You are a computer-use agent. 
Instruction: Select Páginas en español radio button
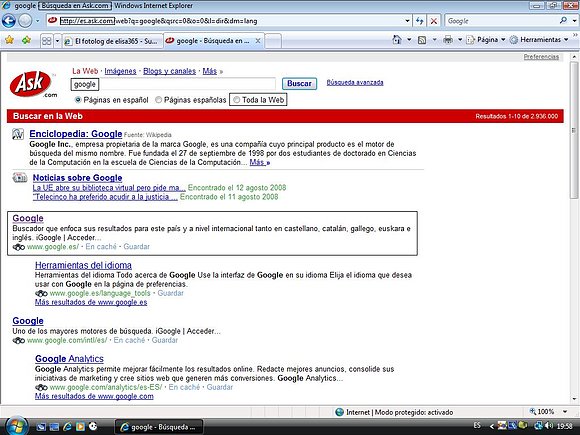pyautogui.click(x=78, y=100)
